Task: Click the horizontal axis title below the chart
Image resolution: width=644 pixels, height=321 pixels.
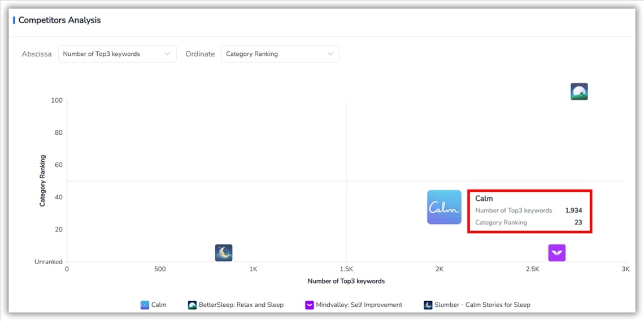Action: [346, 281]
